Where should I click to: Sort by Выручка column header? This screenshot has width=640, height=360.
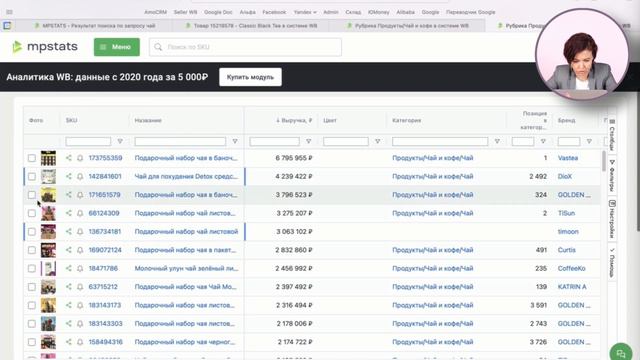pyautogui.click(x=294, y=120)
